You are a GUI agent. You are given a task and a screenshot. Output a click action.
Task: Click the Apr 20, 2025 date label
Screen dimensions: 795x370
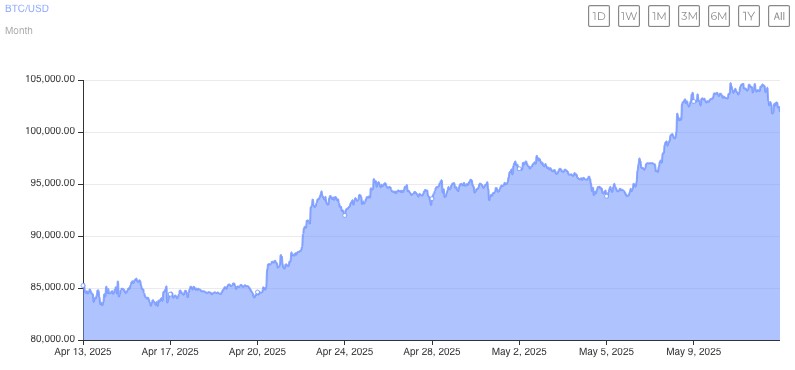(x=258, y=351)
